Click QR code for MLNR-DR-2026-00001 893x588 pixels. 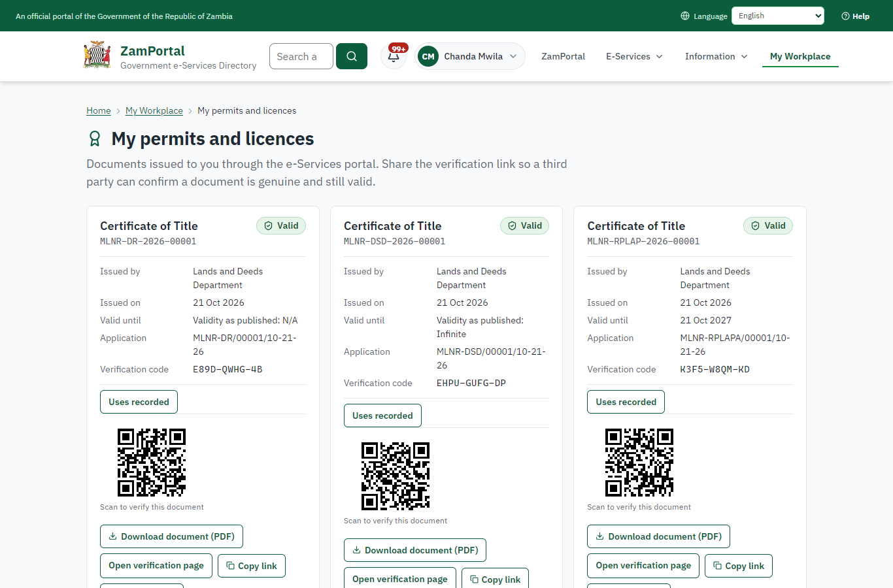[152, 463]
